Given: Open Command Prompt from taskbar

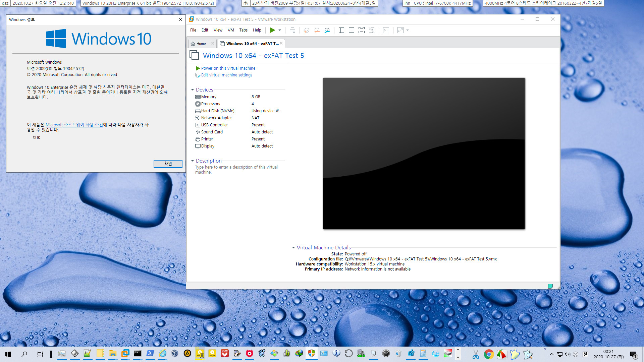Looking at the screenshot, I should click(x=138, y=354).
